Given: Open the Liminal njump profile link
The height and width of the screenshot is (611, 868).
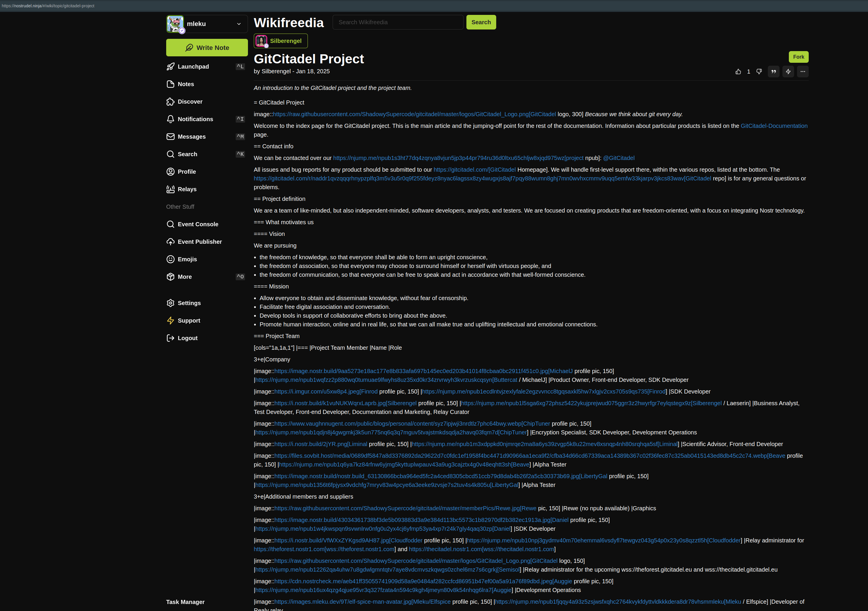Looking at the screenshot, I should pyautogui.click(x=545, y=444).
